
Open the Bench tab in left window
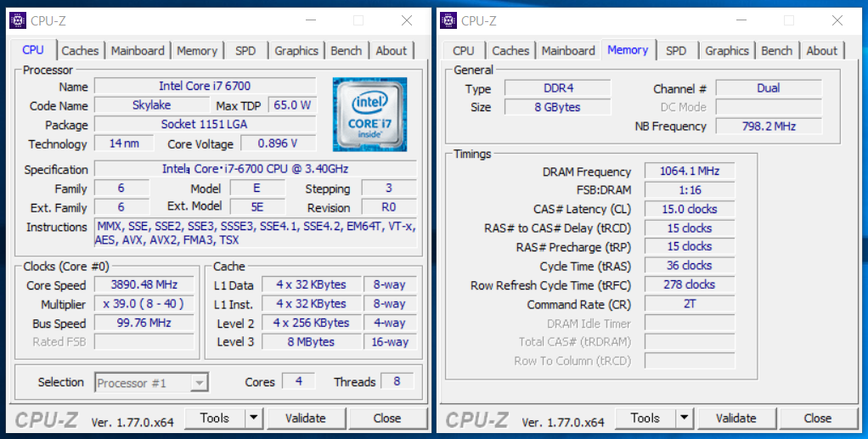[346, 50]
